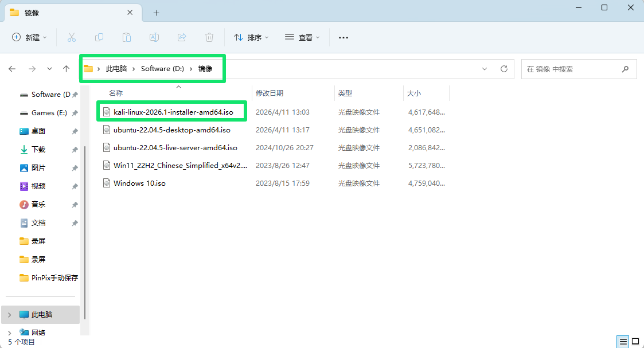Screen dimensions: 644x348
Task: Click the 在 镜像 中搜索 search box
Action: click(x=571, y=69)
